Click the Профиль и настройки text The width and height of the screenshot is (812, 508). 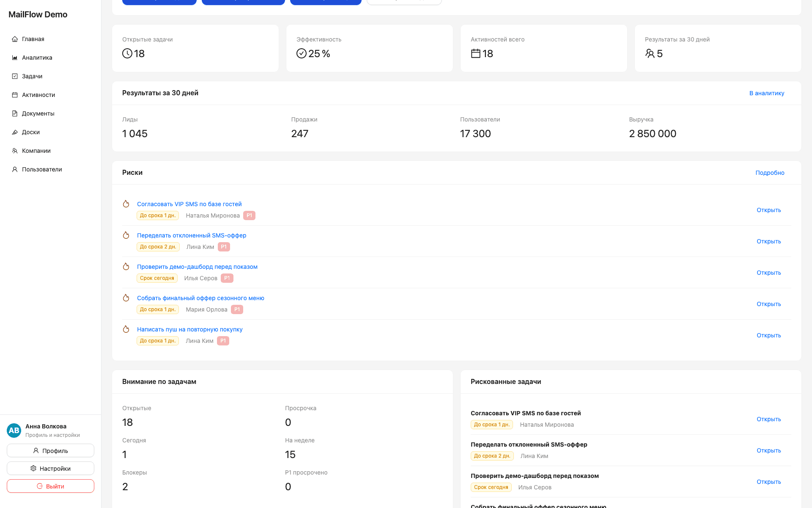(52, 435)
